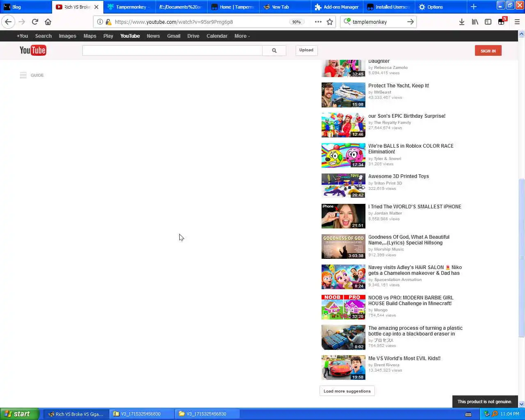Open Goodness Of God video title
Image resolution: width=525 pixels, height=420 pixels.
[409, 240]
